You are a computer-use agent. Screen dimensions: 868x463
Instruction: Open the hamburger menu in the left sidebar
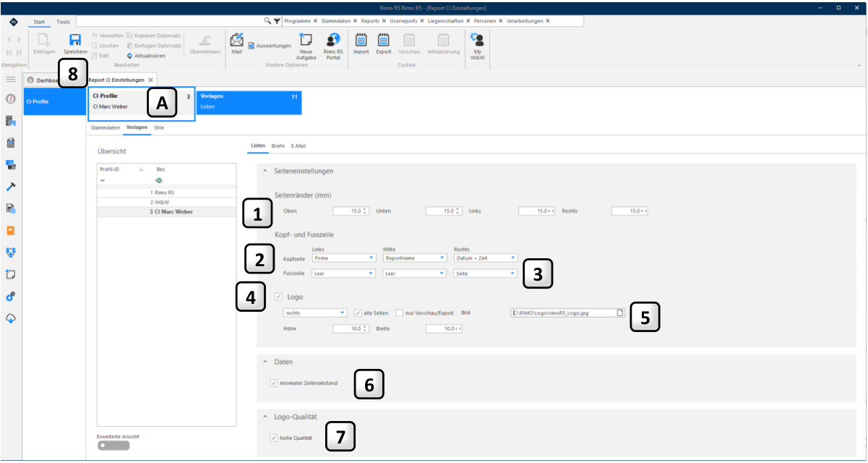point(11,79)
